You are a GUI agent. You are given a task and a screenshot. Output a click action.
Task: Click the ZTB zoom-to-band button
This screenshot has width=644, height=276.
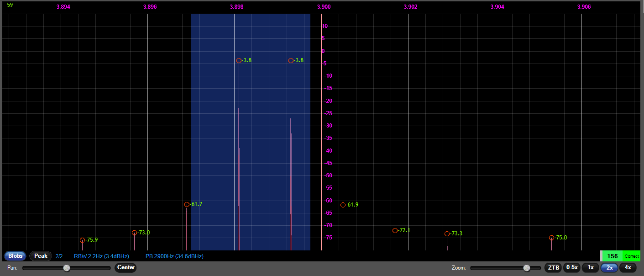click(x=552, y=267)
